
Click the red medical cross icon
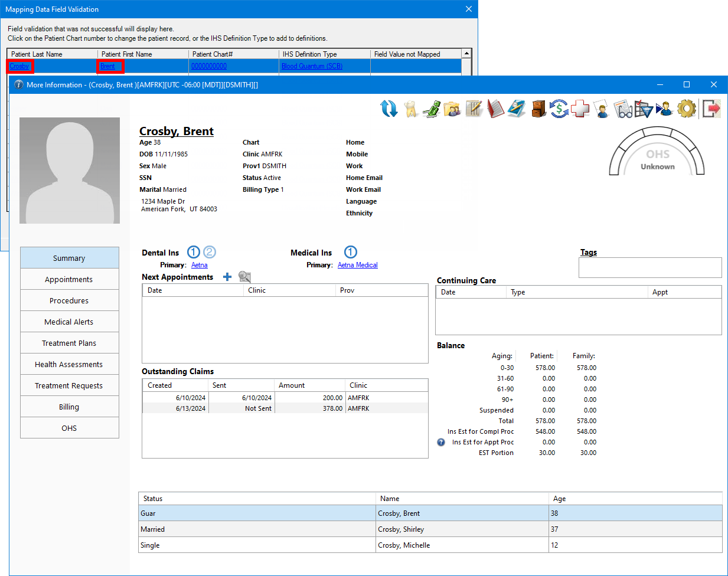pos(580,109)
